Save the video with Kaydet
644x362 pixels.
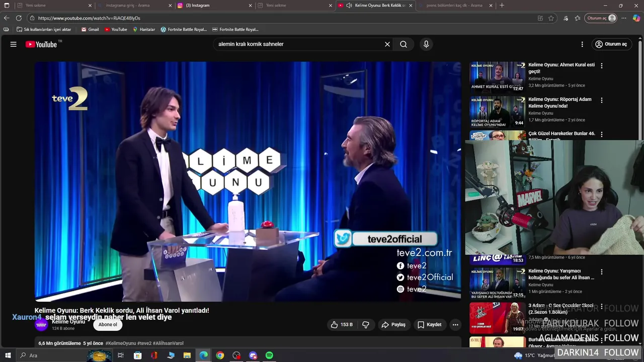[x=430, y=325]
